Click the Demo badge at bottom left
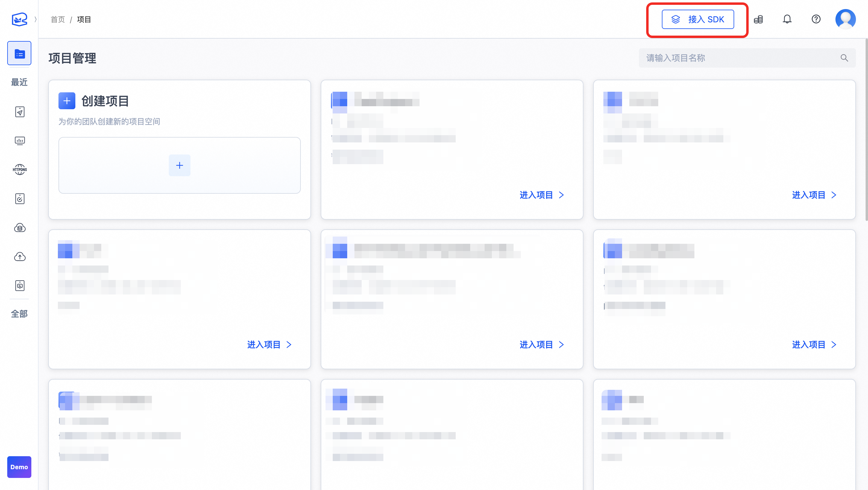This screenshot has width=868, height=490. tap(19, 467)
